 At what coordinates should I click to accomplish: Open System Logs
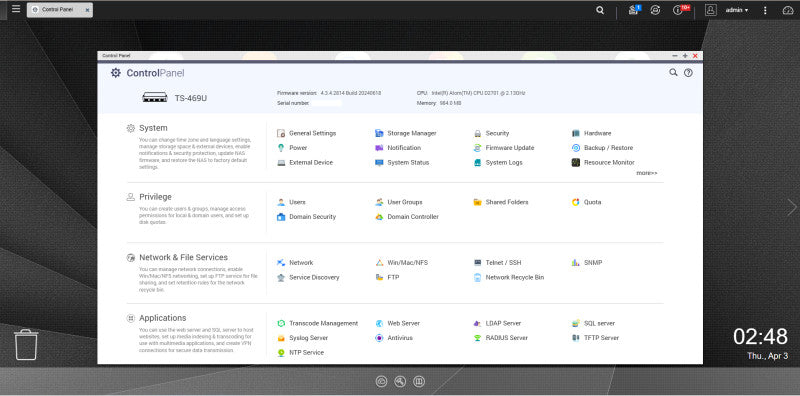coord(498,163)
